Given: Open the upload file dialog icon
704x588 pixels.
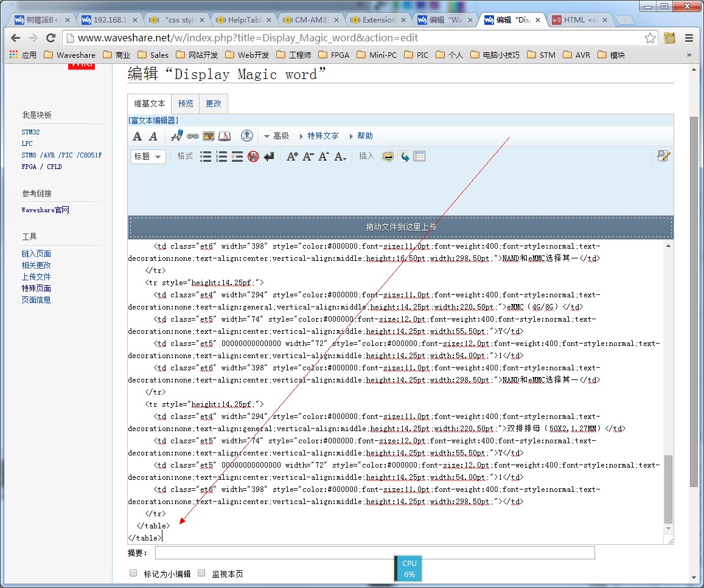Looking at the screenshot, I should (247, 136).
